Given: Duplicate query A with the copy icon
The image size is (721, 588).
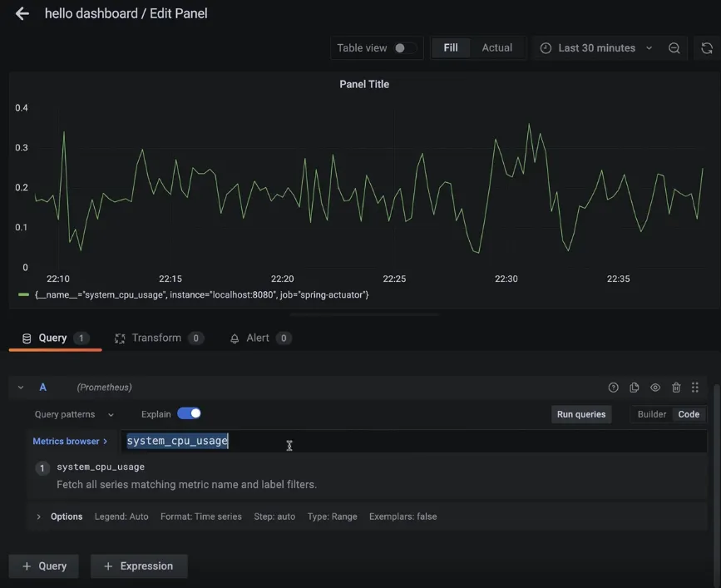Looking at the screenshot, I should 635,388.
